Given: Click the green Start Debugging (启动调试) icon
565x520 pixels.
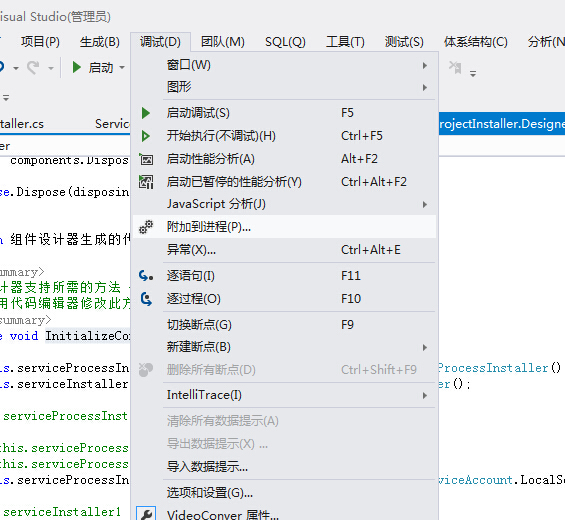Looking at the screenshot, I should (146, 113).
